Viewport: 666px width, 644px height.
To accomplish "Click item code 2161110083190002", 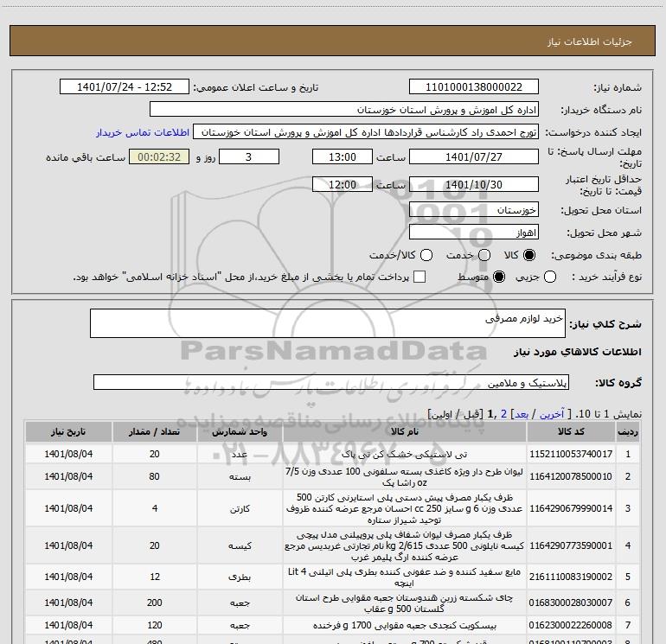I will pos(571,577).
